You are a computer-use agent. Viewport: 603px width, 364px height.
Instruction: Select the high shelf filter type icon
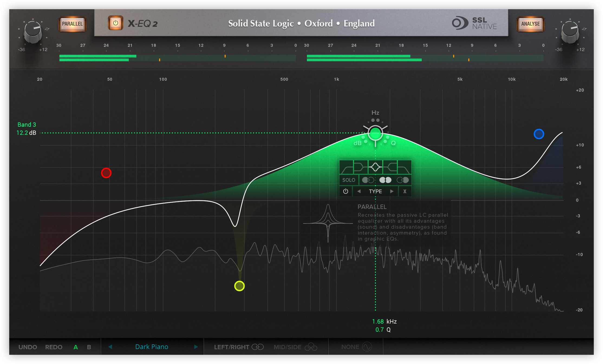pos(390,167)
